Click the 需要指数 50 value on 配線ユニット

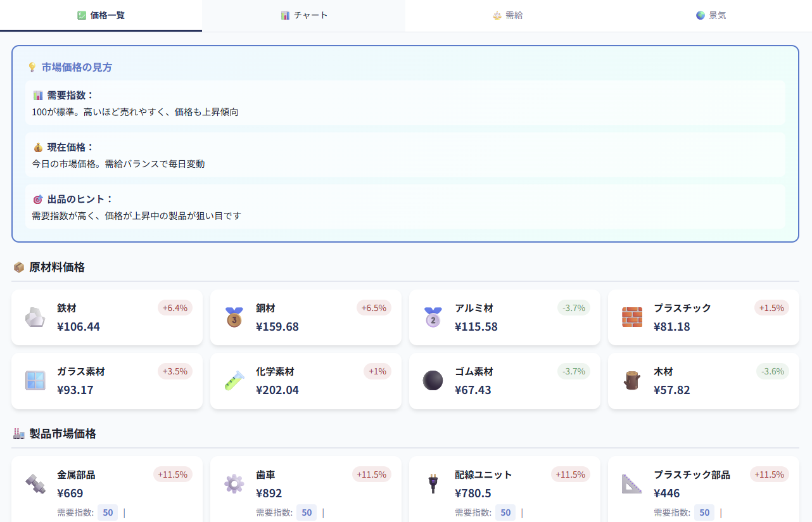pyautogui.click(x=505, y=512)
